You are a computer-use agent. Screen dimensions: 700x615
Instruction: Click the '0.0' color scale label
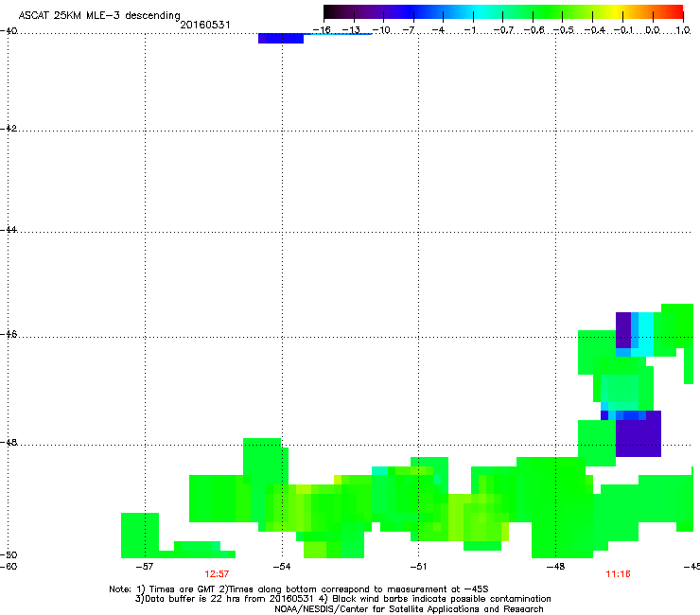point(653,30)
